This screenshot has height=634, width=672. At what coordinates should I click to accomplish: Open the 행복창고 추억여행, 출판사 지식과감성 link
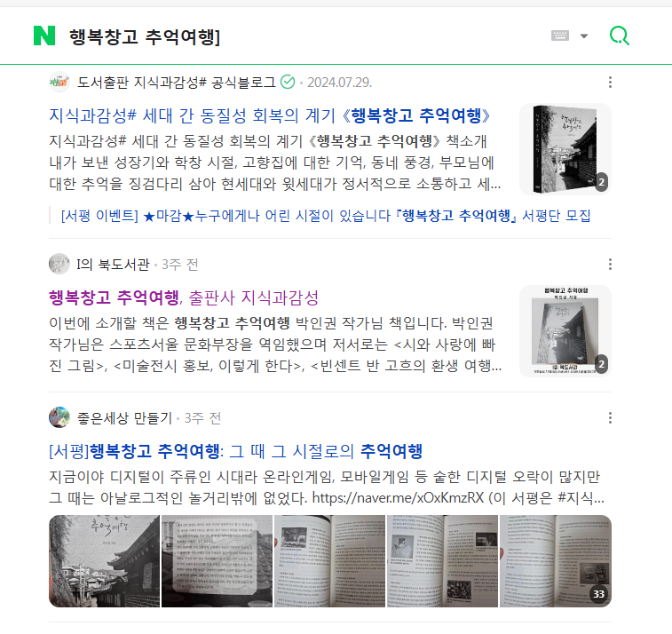pos(184,297)
